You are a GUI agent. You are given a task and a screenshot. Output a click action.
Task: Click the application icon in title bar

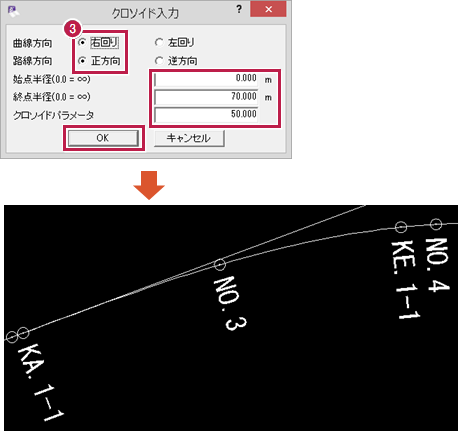[13, 12]
